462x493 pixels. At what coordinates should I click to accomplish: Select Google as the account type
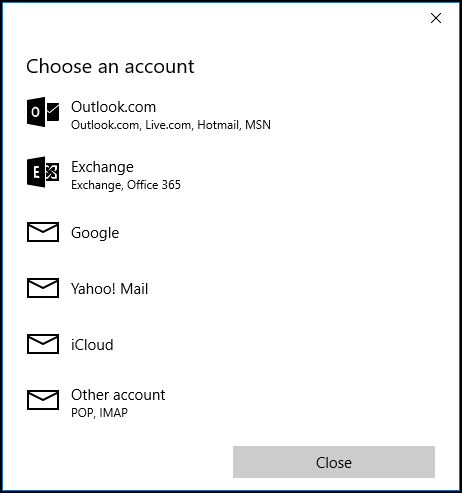click(231, 232)
